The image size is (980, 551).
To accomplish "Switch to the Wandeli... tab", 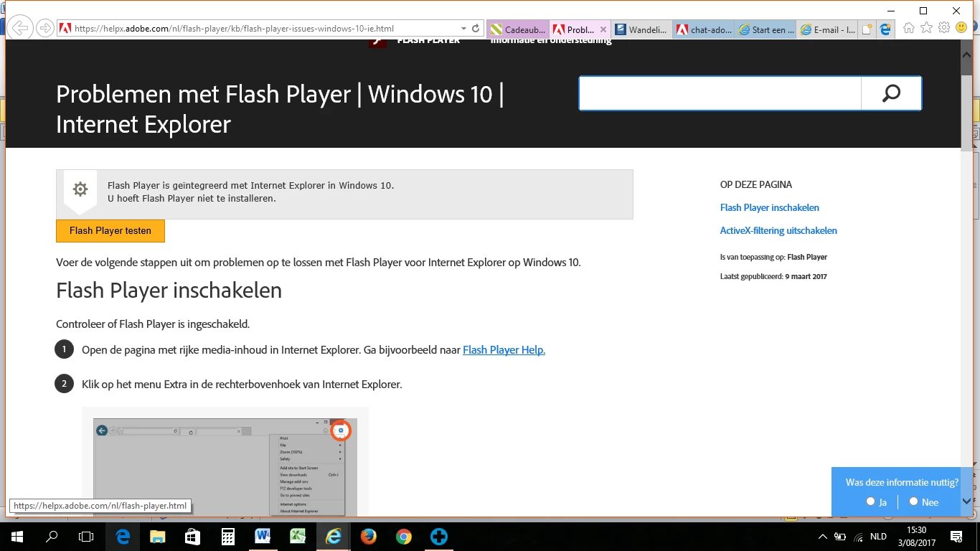I will coord(642,29).
